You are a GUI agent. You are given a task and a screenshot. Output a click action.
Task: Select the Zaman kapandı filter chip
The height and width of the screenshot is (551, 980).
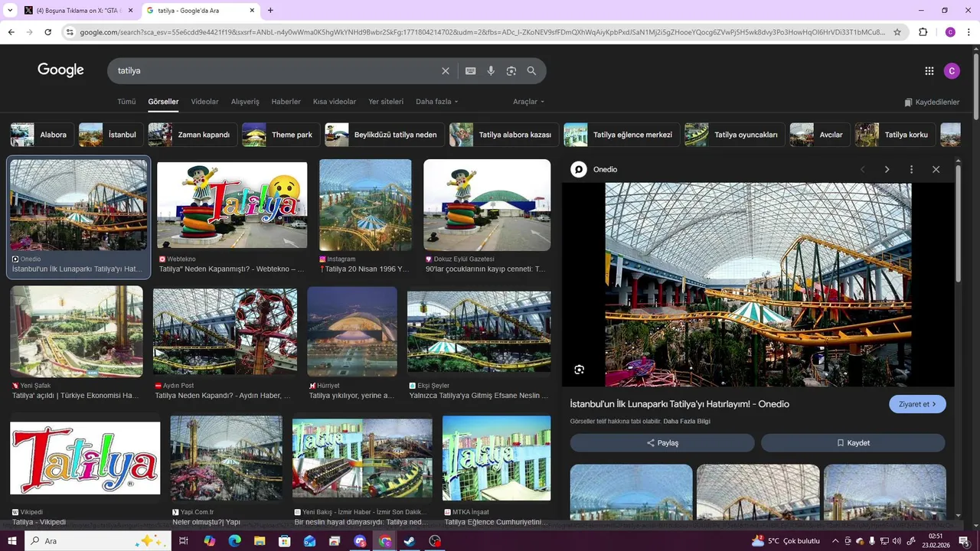click(193, 135)
